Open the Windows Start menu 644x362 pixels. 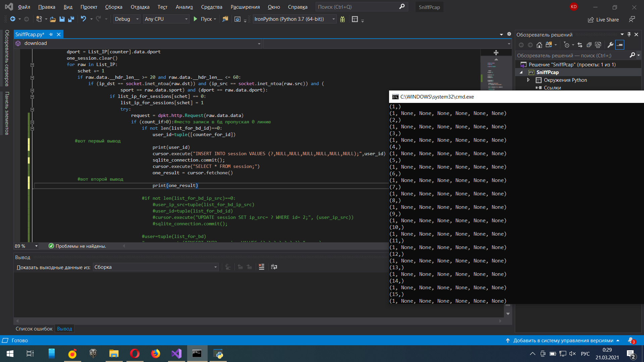10,354
